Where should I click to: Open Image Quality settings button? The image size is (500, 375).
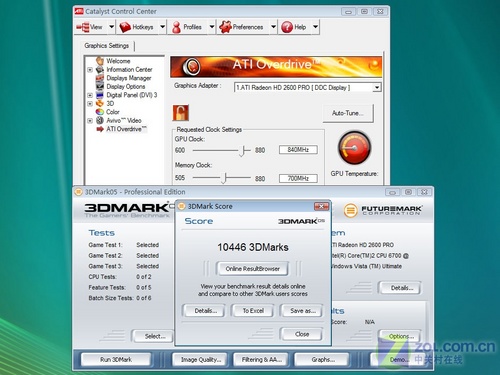click(201, 359)
